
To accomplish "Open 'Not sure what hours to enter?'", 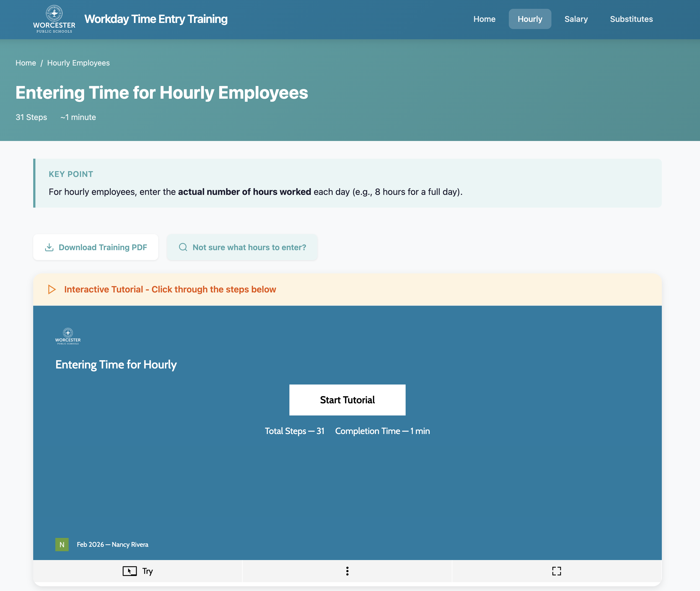I will pyautogui.click(x=242, y=247).
